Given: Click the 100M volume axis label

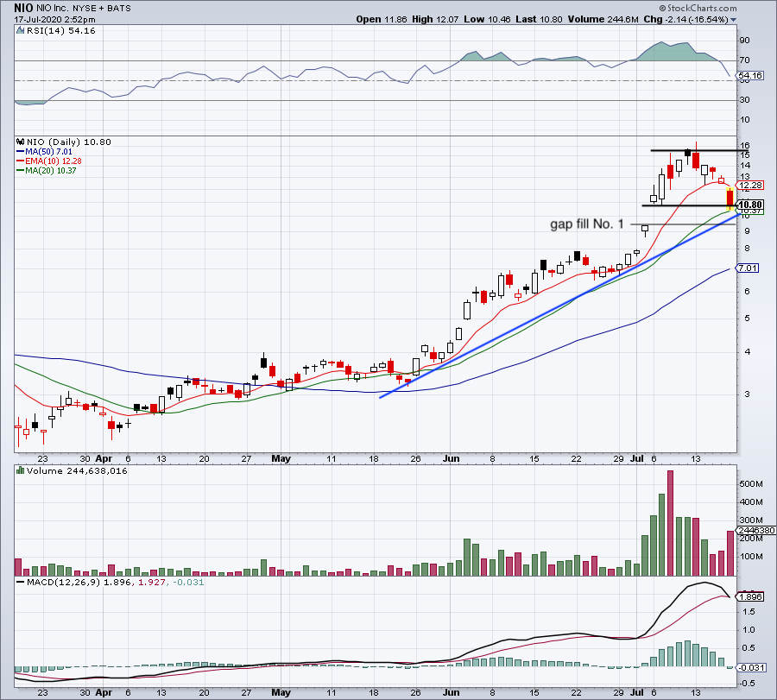Looking at the screenshot, I should tap(751, 557).
